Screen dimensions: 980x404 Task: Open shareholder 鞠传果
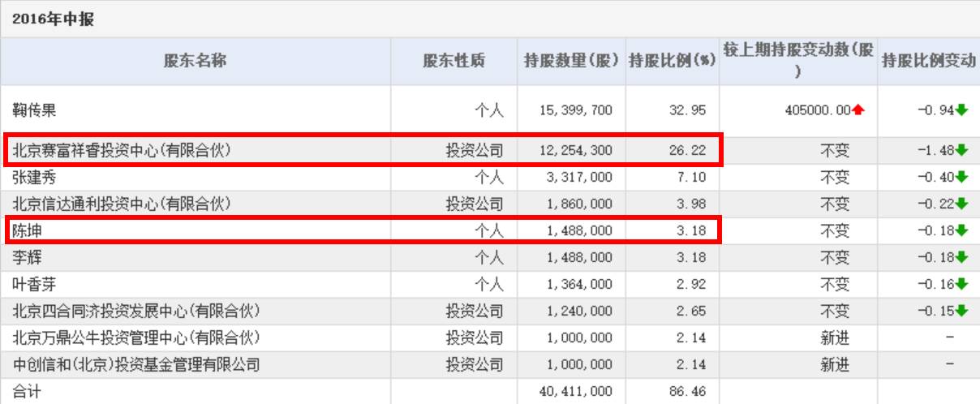click(34, 110)
